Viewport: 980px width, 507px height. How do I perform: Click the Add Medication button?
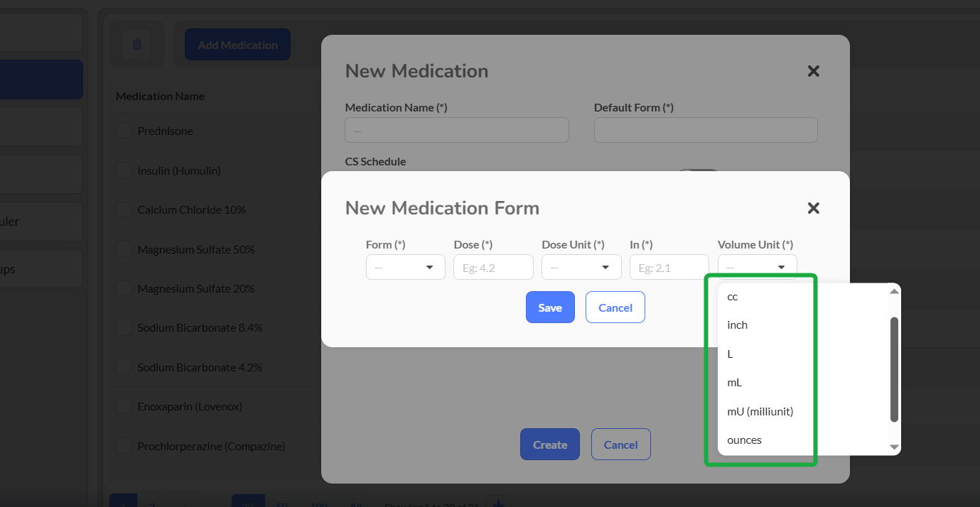[x=237, y=45]
